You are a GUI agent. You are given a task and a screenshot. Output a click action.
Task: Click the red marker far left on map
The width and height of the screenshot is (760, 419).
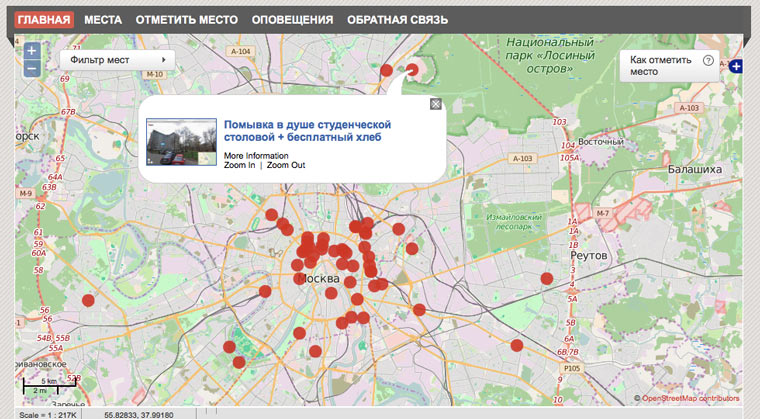click(88, 300)
